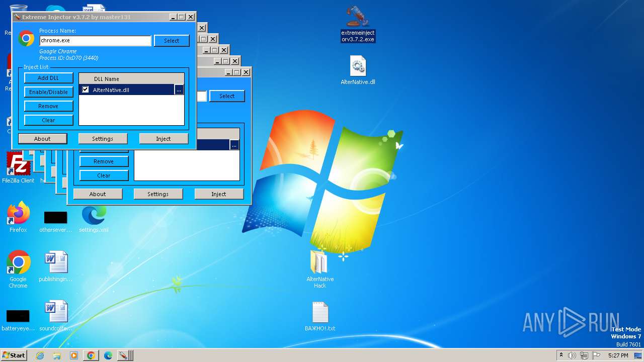Click Select in the rightmost background Injector window
The height and width of the screenshot is (362, 644).
pyautogui.click(x=227, y=96)
